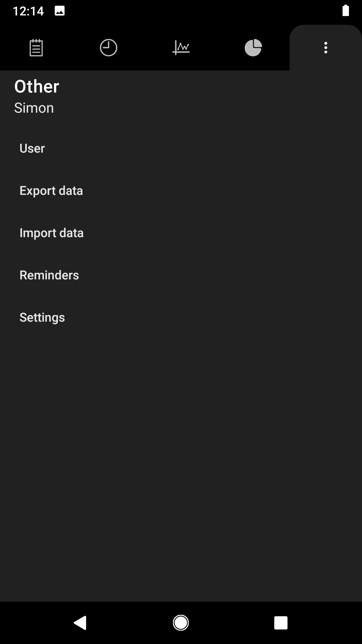
Task: Open the Reminders entry
Action: click(181, 275)
